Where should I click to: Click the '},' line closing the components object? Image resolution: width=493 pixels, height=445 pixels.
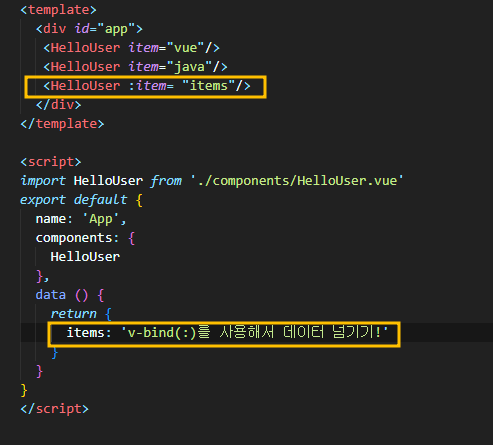tap(42, 276)
